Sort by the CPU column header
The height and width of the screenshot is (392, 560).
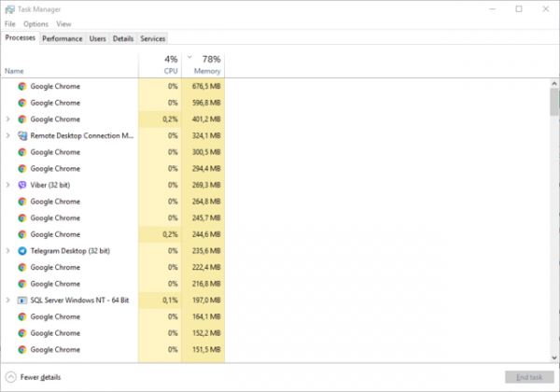[x=160, y=65]
